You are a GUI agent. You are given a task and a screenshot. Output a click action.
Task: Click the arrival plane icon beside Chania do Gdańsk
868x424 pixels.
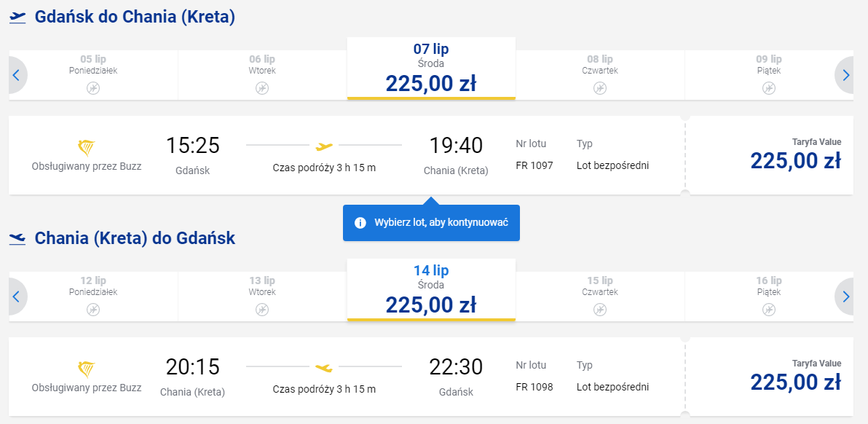click(17, 239)
